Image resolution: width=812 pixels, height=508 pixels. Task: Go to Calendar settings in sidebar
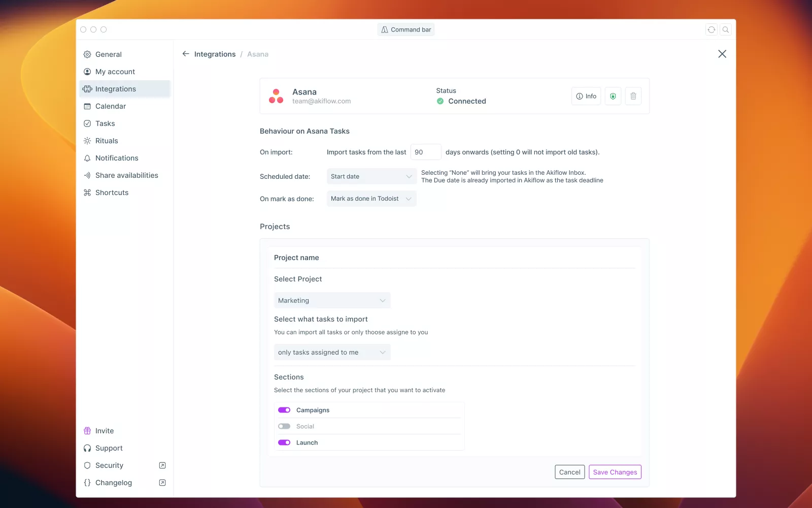click(x=111, y=106)
